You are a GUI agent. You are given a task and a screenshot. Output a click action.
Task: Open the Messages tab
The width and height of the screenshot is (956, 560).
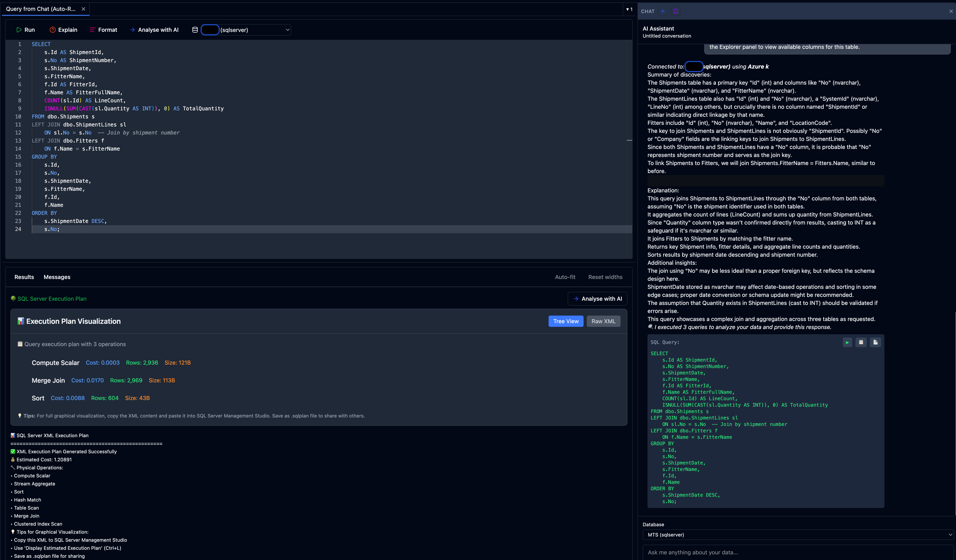click(57, 277)
